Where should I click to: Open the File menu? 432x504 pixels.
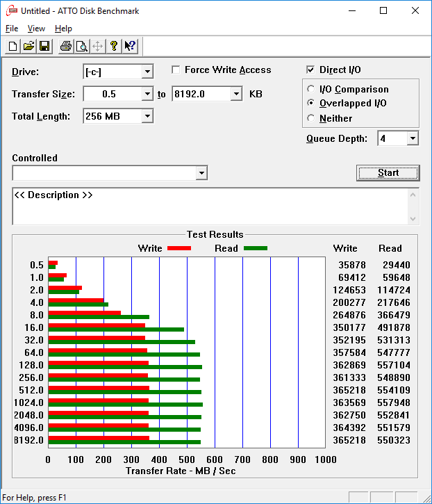pos(12,29)
